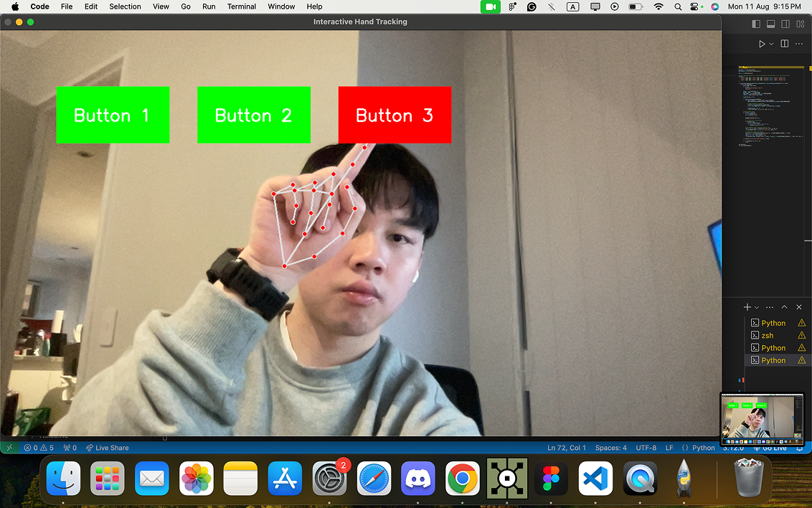Open the Window menu
This screenshot has height=508, width=812.
coord(281,6)
